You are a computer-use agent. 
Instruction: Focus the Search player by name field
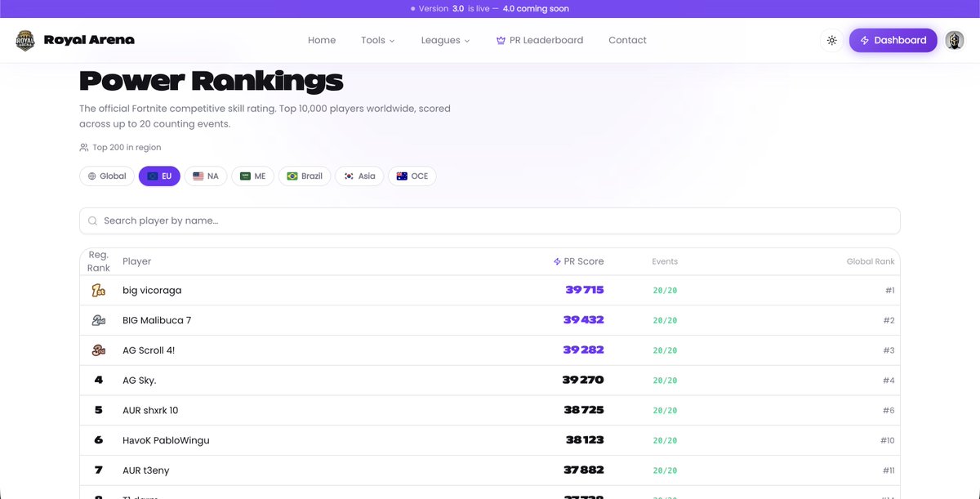pos(490,221)
